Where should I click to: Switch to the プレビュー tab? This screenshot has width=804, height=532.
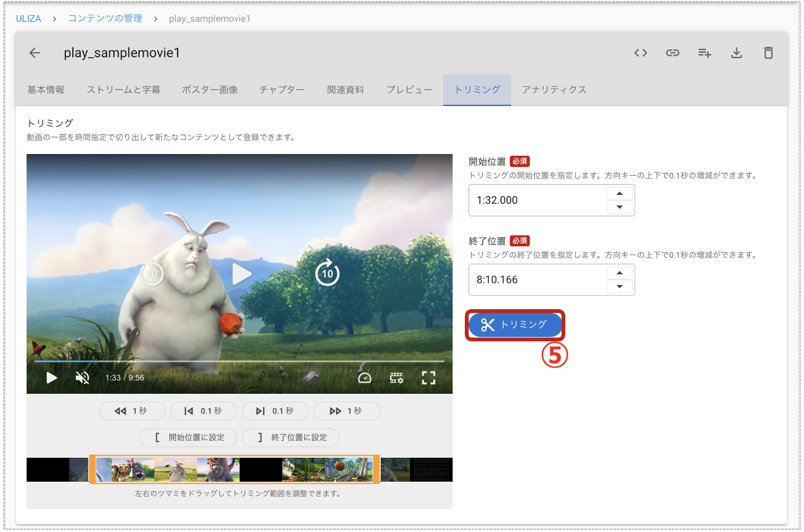click(x=409, y=90)
